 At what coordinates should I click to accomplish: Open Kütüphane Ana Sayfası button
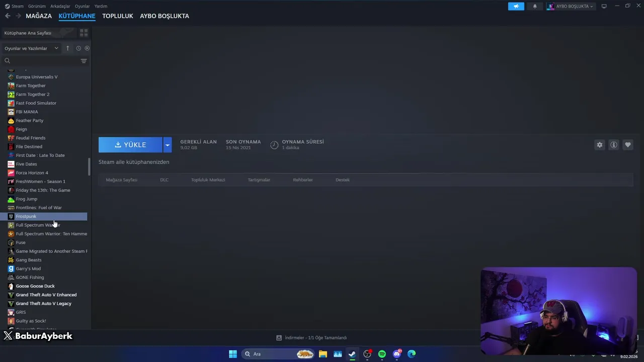38,33
